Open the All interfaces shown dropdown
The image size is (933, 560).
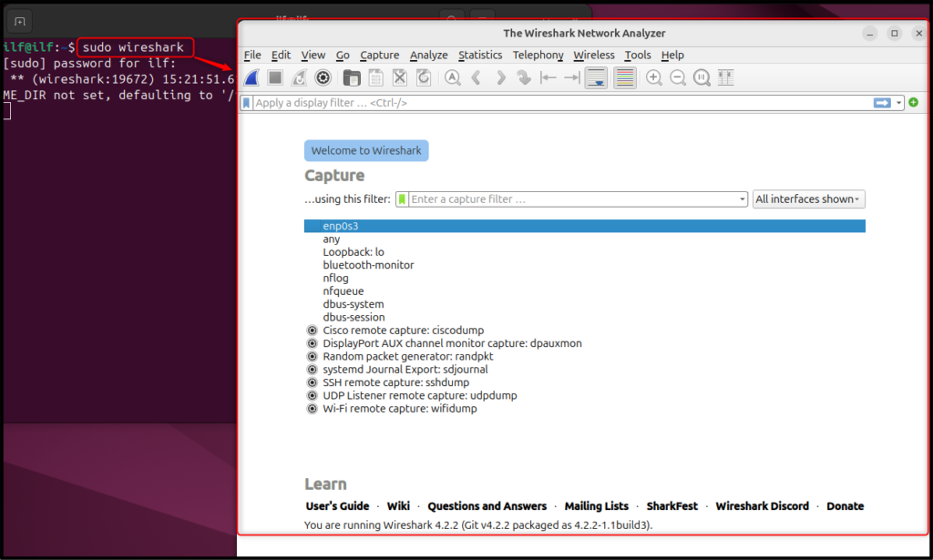[808, 199]
